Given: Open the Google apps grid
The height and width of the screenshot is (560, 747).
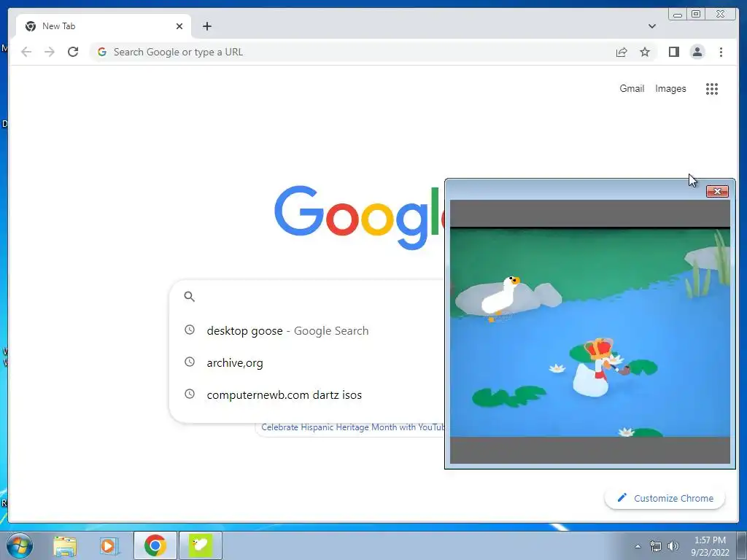Looking at the screenshot, I should 712,88.
